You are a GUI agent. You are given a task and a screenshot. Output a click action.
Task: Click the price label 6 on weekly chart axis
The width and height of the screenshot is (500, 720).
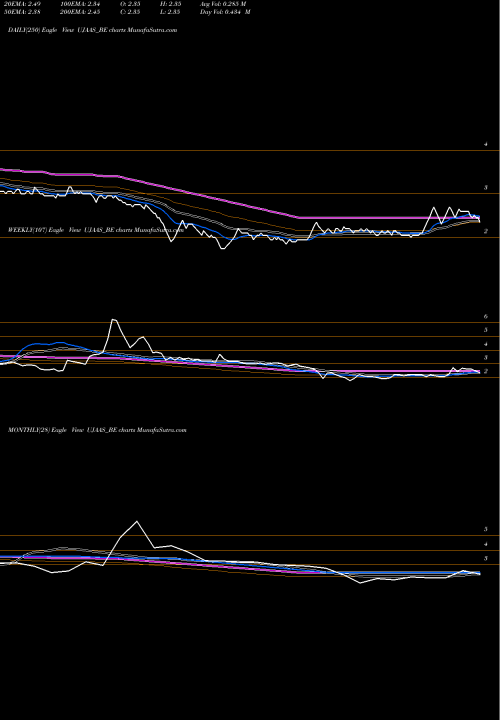pyautogui.click(x=486, y=316)
